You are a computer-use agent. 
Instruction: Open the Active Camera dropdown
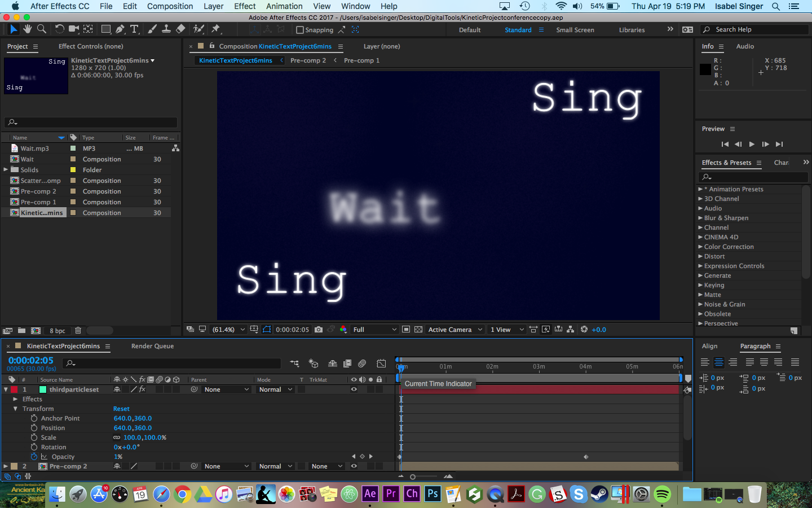pyautogui.click(x=455, y=330)
